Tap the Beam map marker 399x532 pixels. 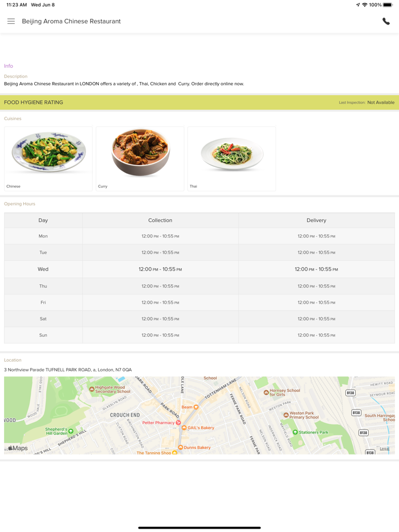coord(196,407)
